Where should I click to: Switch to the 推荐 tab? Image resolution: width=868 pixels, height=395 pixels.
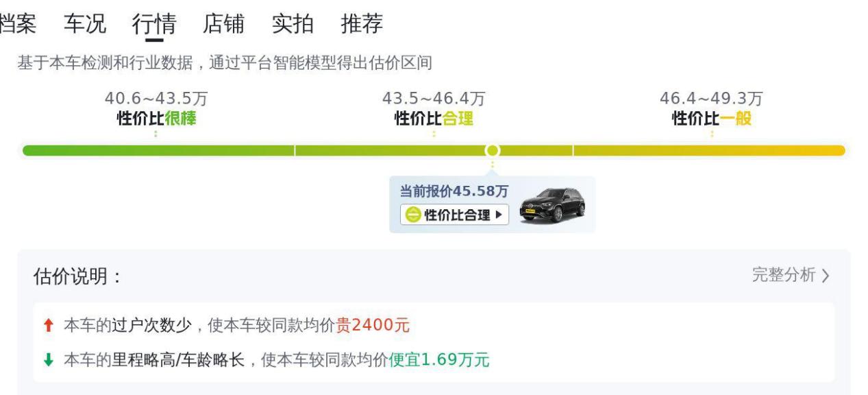(x=362, y=25)
